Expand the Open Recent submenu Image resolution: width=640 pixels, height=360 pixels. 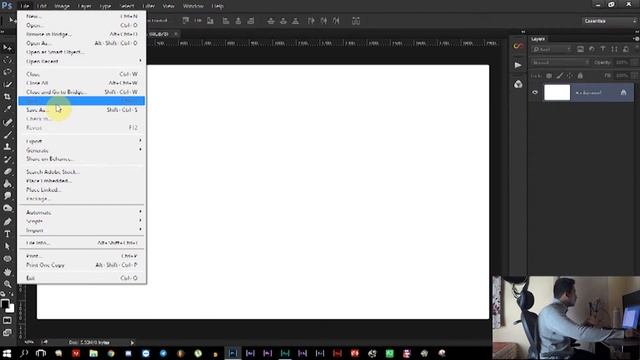(82, 61)
